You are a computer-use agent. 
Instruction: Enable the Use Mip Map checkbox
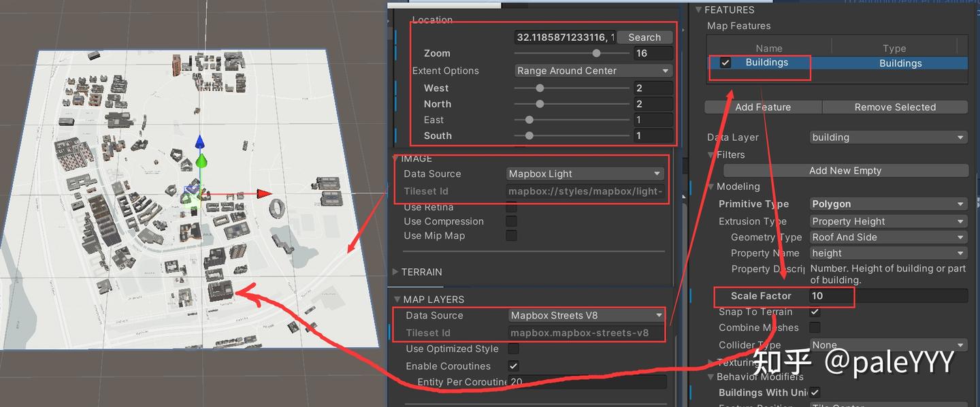(x=511, y=235)
